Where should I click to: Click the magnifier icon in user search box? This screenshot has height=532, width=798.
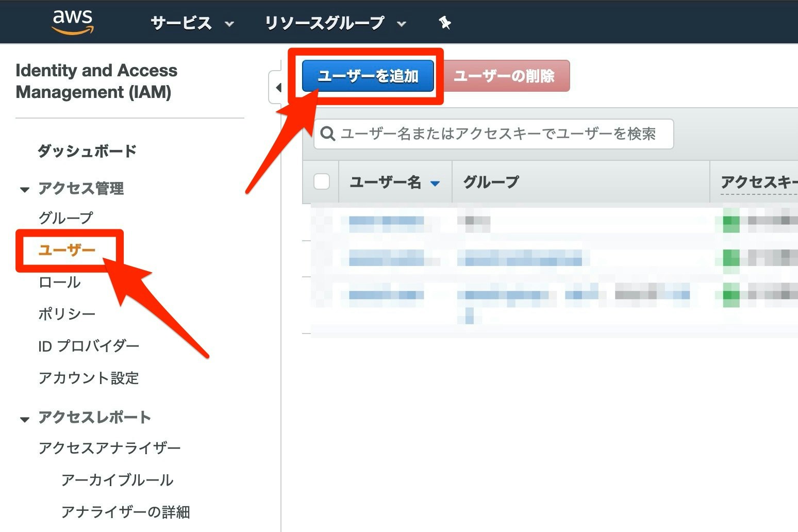328,134
